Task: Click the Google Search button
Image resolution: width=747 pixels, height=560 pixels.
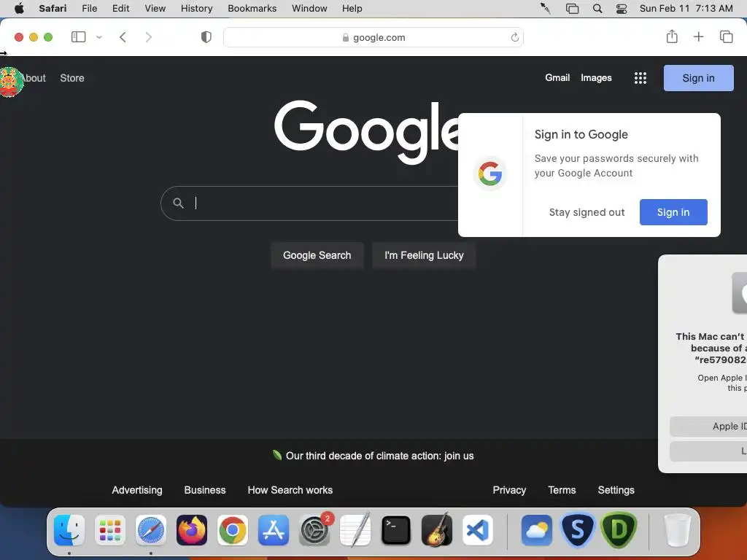Action: [317, 255]
